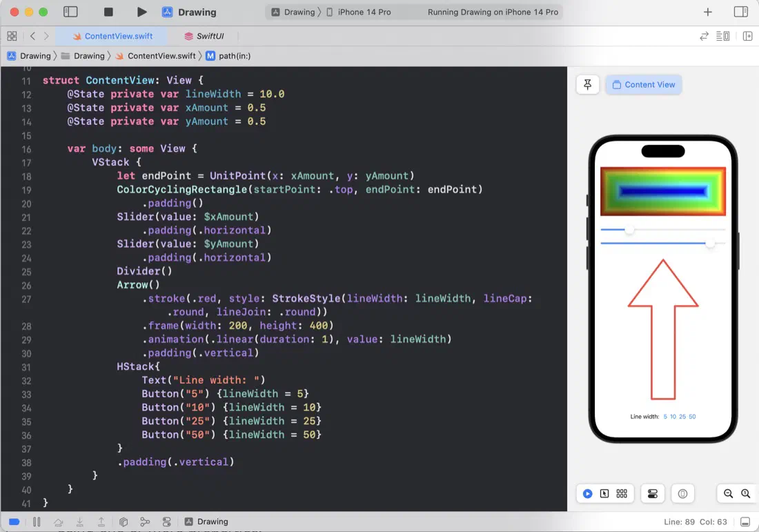The height and width of the screenshot is (532, 759).
Task: Open environment overrides in debug bar
Action: 166,522
